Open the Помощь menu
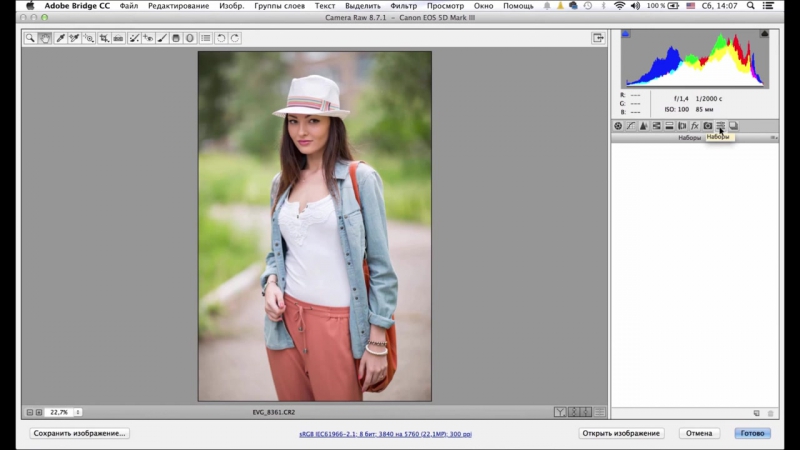Viewport: 800px width, 450px height. coord(518,6)
